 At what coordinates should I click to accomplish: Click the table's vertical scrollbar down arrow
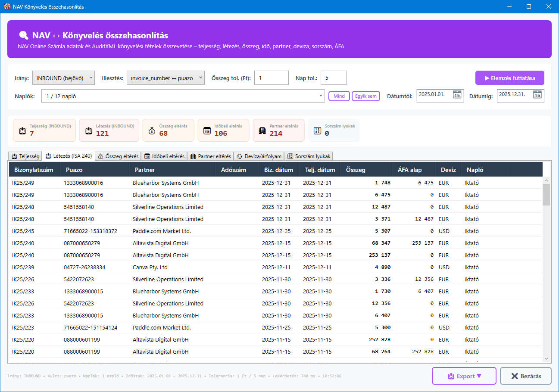coord(547,358)
